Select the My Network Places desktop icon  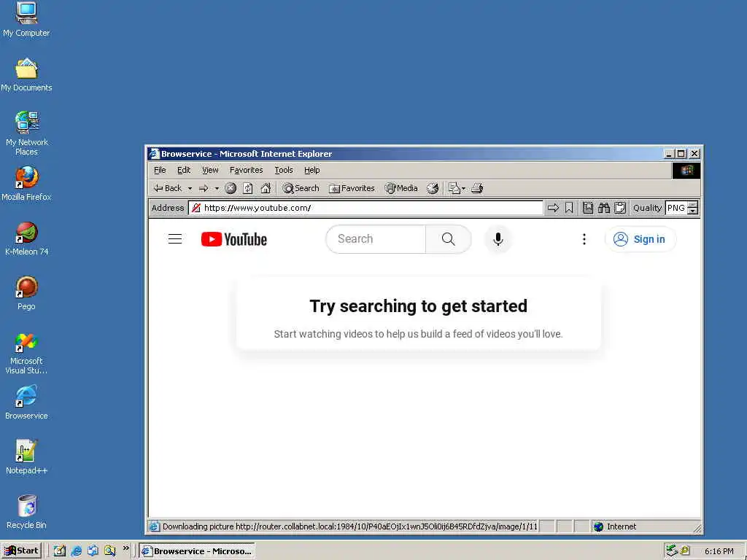(x=26, y=133)
